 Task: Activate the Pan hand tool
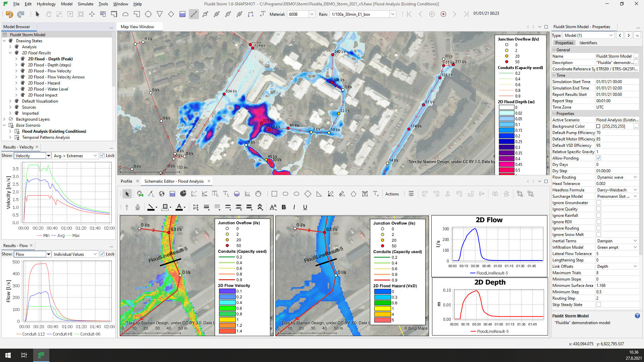click(x=48, y=14)
